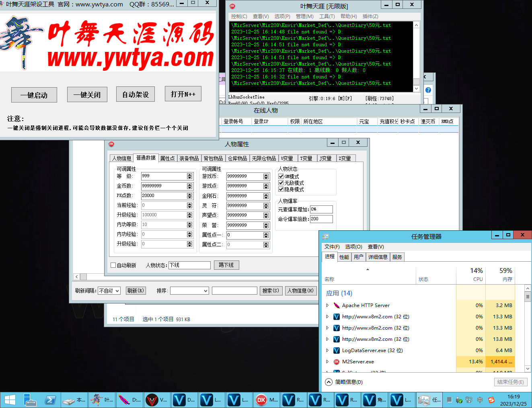Expand the Apache HTTP Server process row
532x408 pixels.
(x=327, y=305)
